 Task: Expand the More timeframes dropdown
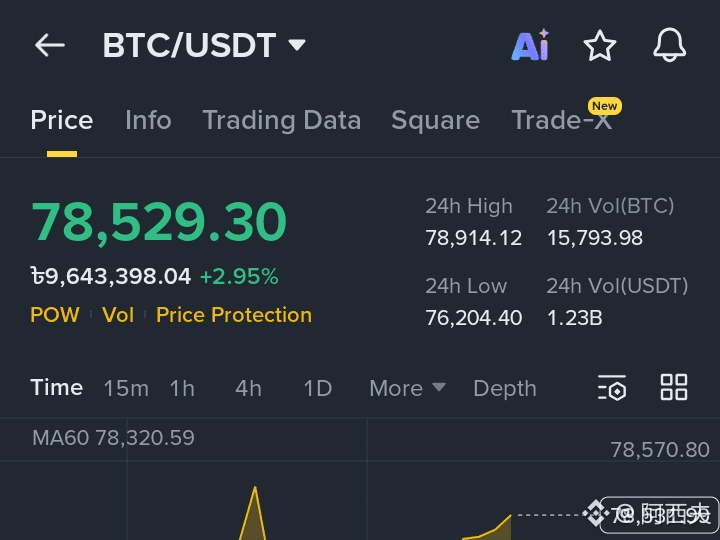tap(407, 388)
